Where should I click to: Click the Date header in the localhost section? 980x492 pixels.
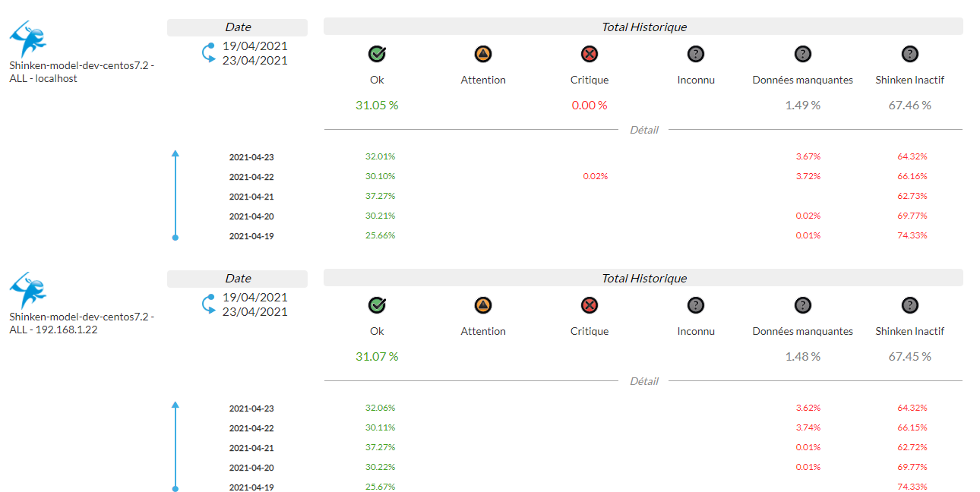(238, 27)
